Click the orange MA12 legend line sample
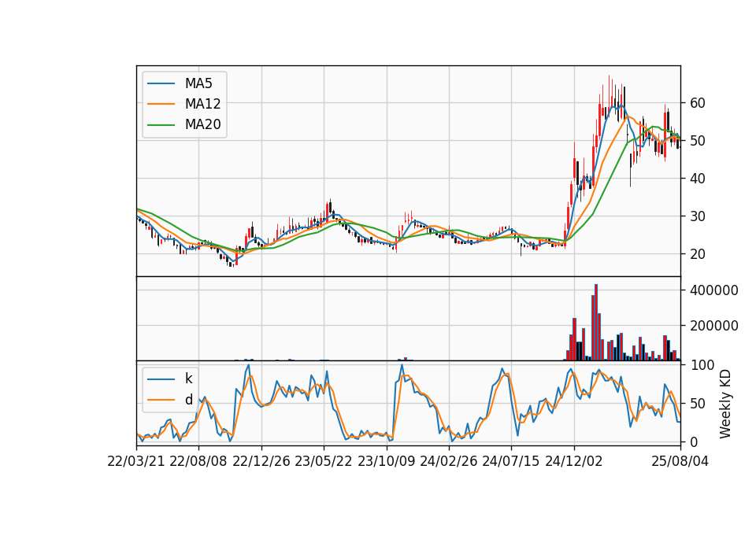The width and height of the screenshot is (756, 543). point(161,104)
